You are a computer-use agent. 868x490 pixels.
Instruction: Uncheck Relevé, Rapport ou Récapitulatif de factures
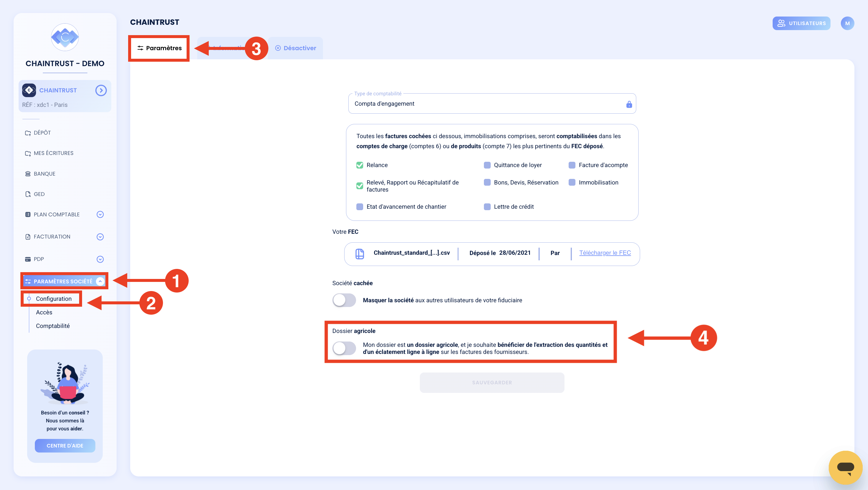360,186
